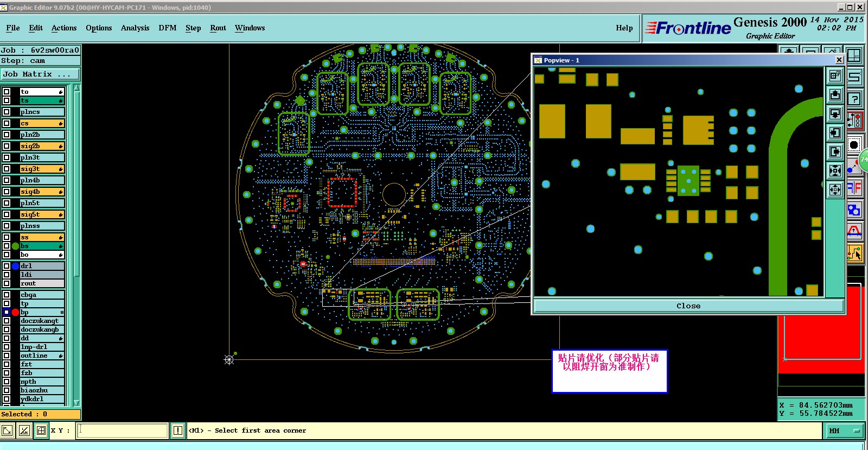Select the sig5t layer name
This screenshot has width=868, height=450.
click(42, 214)
